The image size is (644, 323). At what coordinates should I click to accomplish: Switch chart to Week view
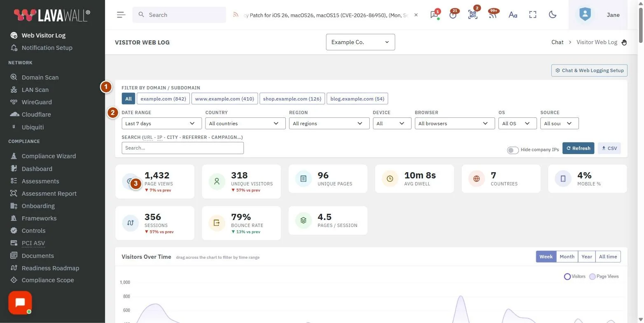click(546, 257)
